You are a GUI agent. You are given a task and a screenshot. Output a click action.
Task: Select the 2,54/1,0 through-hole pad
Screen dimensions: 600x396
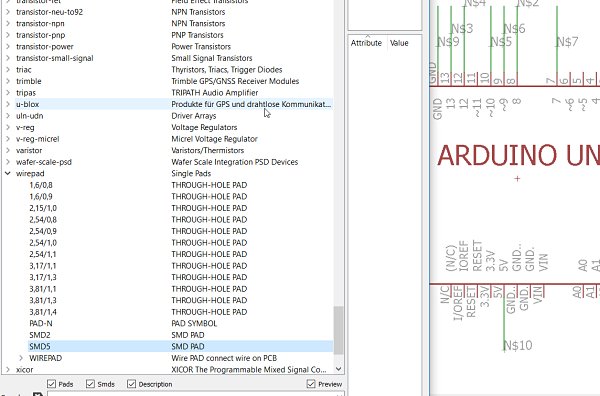coord(181,243)
